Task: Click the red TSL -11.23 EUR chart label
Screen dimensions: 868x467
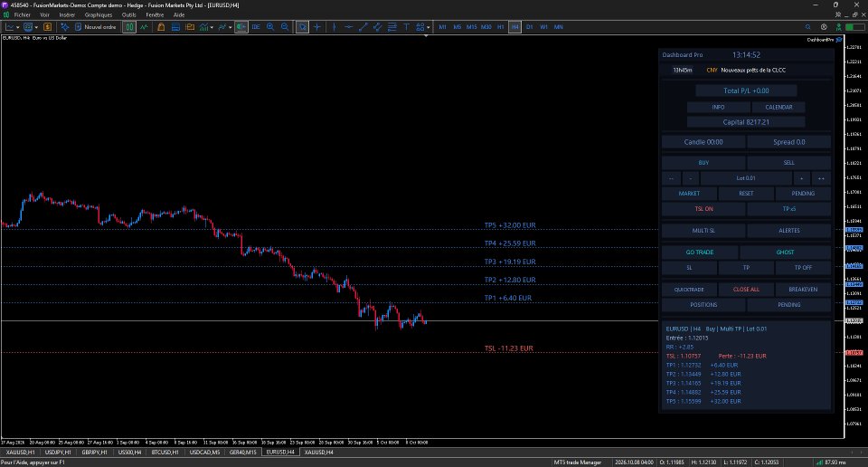Action: (509, 348)
